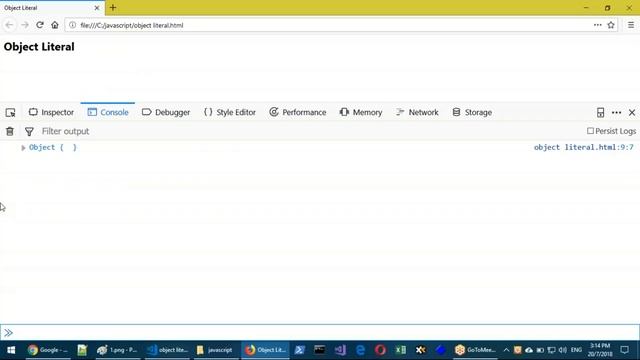Viewport: 640px width, 360px height.
Task: Open command prompt taskbar icon
Action: tap(320, 350)
